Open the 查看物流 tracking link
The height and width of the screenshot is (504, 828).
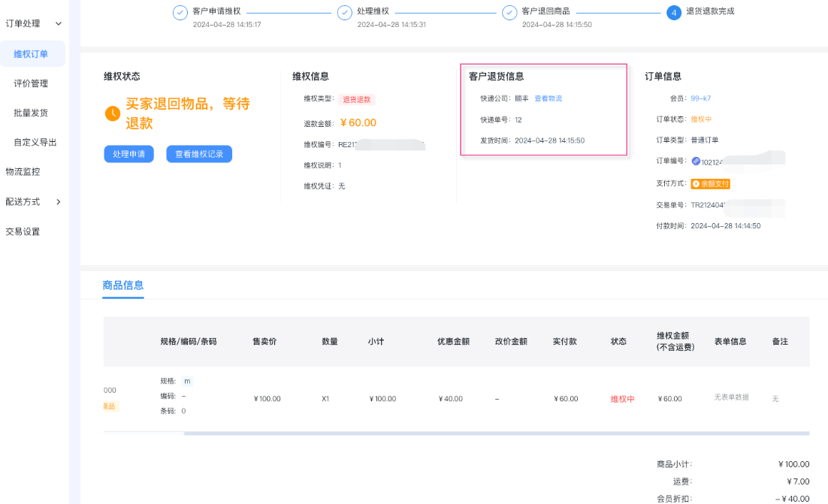(548, 98)
